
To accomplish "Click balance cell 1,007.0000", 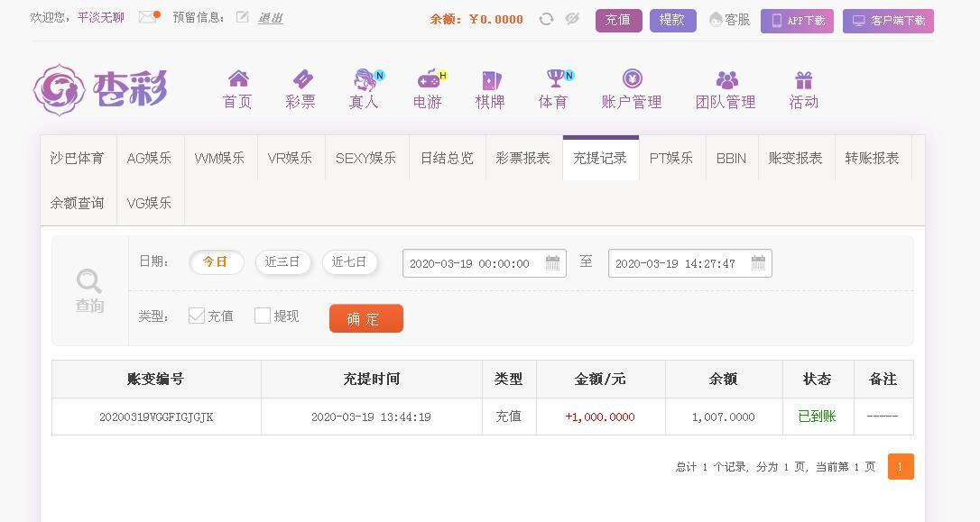I will (724, 417).
